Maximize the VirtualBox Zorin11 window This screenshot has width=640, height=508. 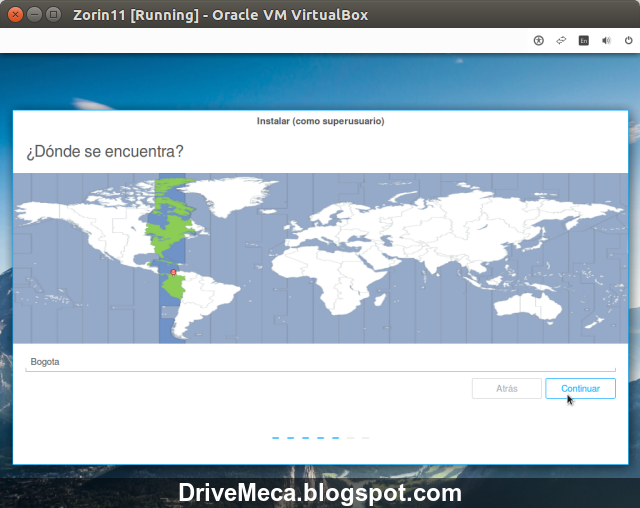53,15
